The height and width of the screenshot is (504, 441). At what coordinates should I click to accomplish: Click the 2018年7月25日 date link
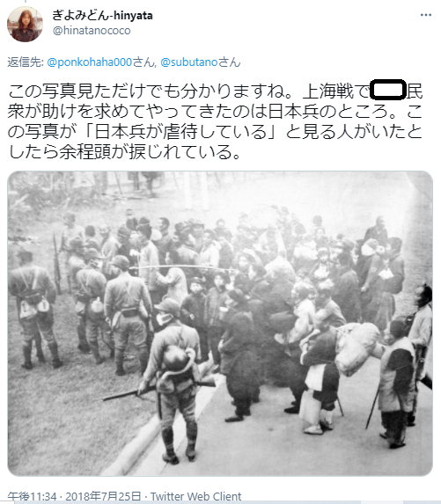pos(103,497)
